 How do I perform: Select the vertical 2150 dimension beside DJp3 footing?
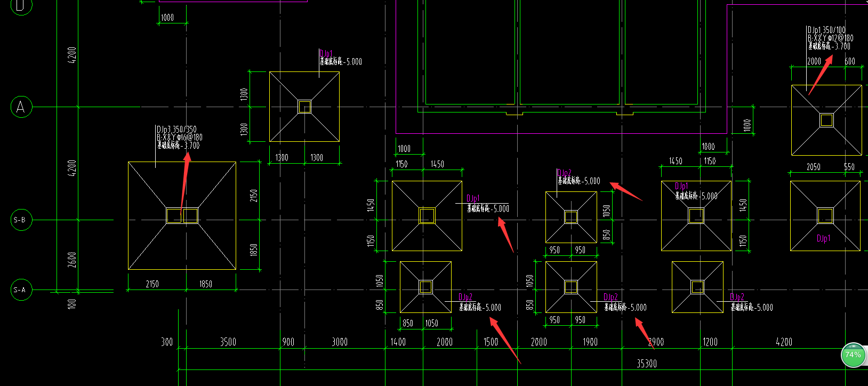[x=254, y=196]
